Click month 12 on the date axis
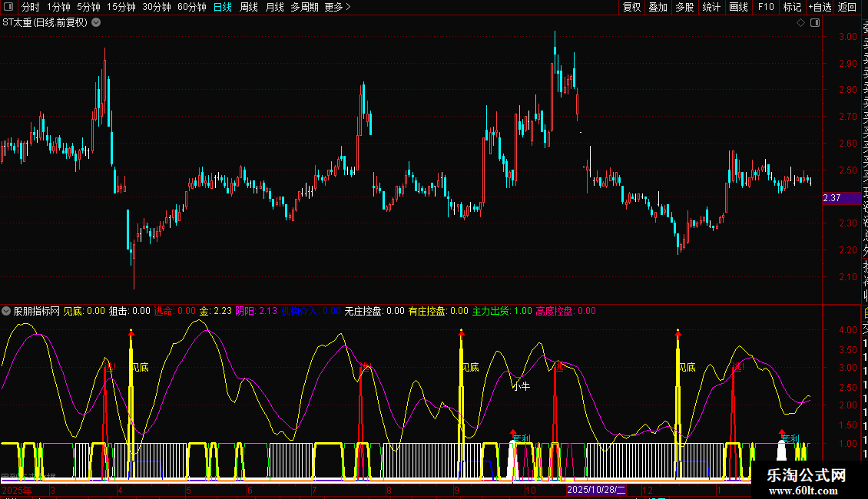Viewport: 868px width, 499px height. click(647, 490)
